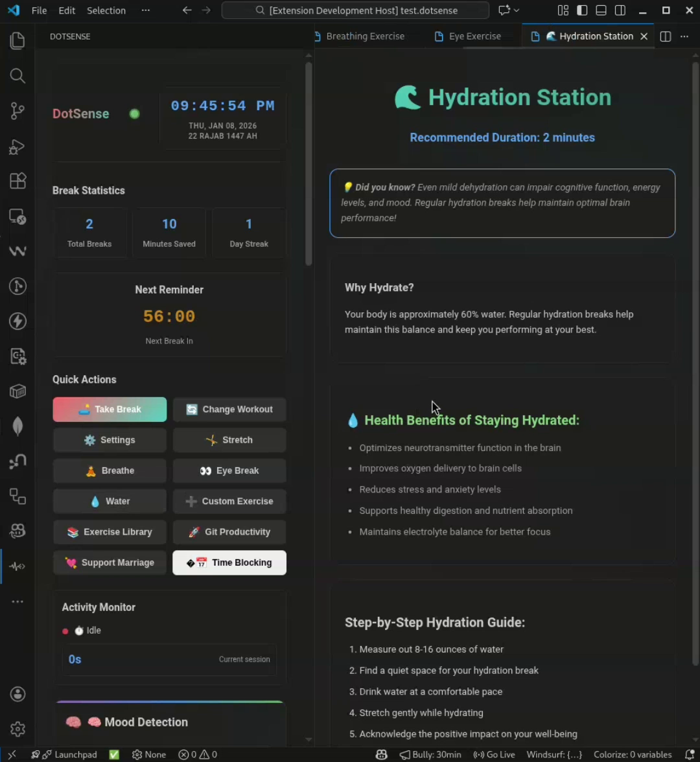The height and width of the screenshot is (762, 700).
Task: Click the Total Breaks statistic card
Action: pos(89,233)
